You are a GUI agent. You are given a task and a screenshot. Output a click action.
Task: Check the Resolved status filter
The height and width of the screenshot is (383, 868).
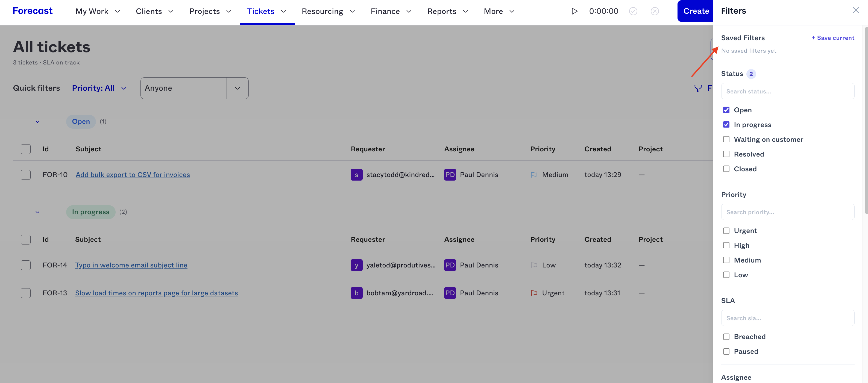pyautogui.click(x=726, y=154)
